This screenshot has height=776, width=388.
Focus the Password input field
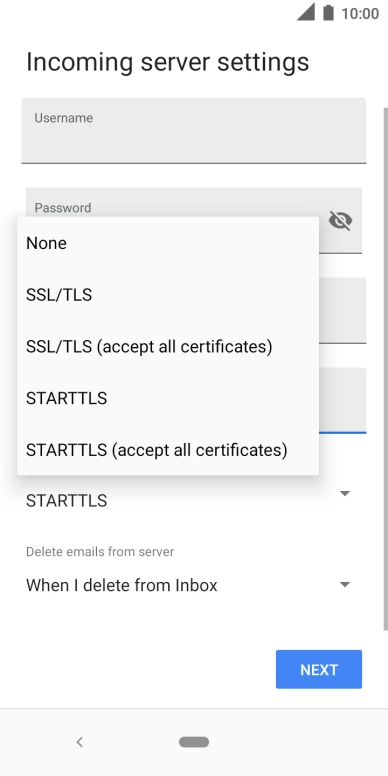click(x=194, y=221)
